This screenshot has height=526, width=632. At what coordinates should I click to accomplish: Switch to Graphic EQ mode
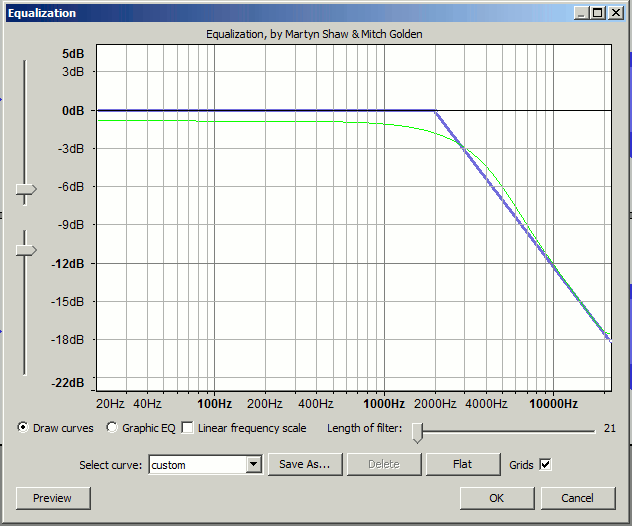pyautogui.click(x=112, y=428)
